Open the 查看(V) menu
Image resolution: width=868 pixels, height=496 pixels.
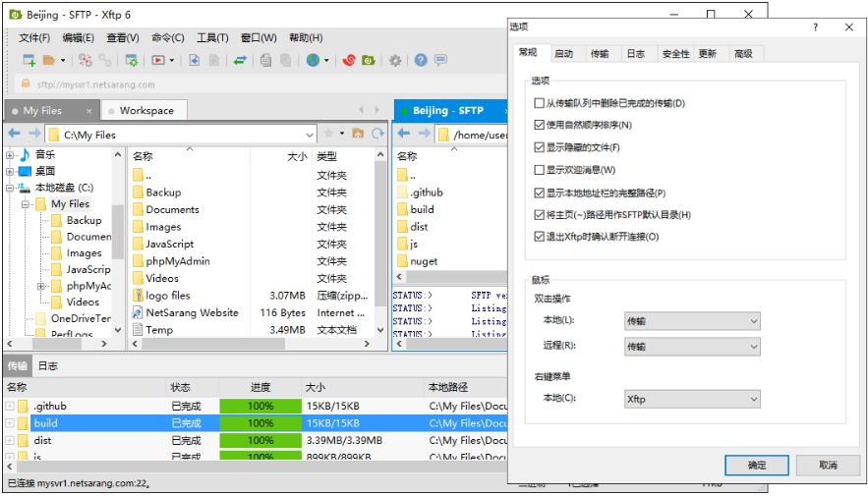(x=122, y=37)
